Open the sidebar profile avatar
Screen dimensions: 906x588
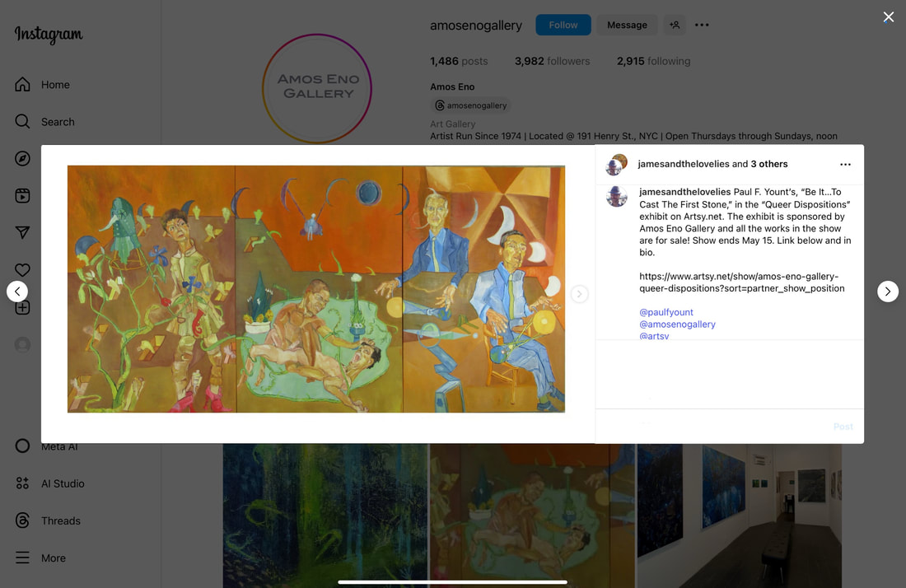[22, 345]
